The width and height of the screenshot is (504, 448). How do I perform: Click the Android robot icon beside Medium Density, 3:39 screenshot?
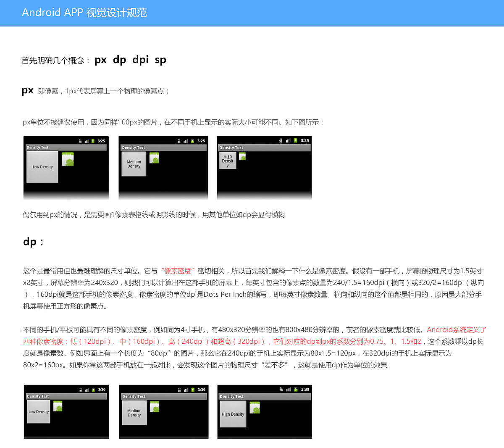coord(155,407)
